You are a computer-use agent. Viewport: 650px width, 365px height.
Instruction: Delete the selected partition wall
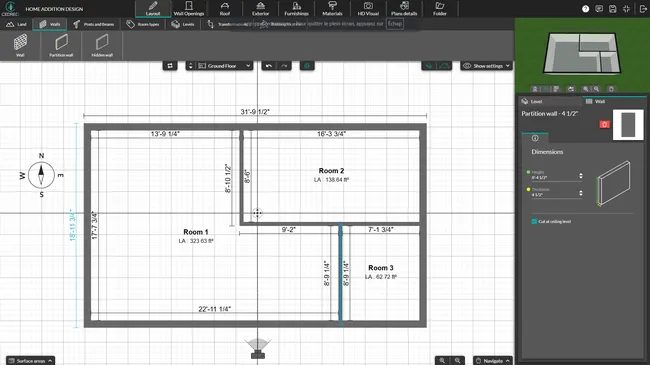[x=604, y=124]
